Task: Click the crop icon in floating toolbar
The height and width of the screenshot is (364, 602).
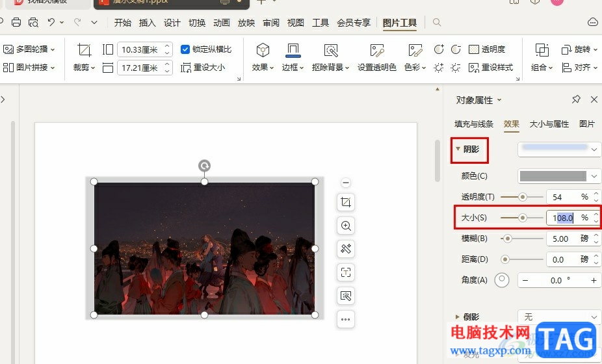Action: 346,202
